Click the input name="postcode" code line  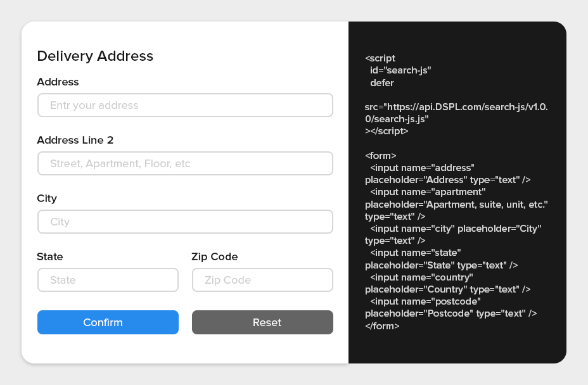point(425,301)
